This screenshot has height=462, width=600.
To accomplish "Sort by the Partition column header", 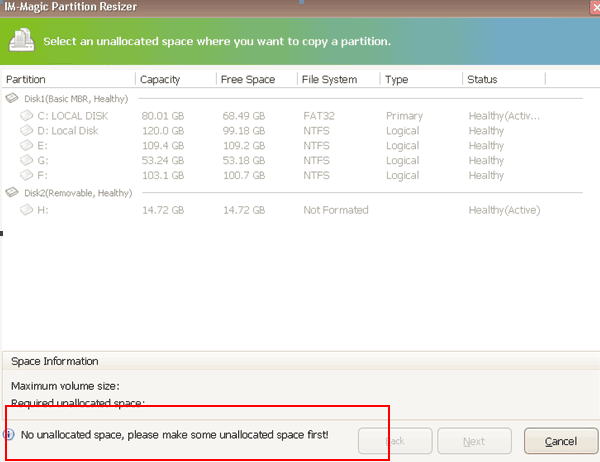I will click(26, 79).
